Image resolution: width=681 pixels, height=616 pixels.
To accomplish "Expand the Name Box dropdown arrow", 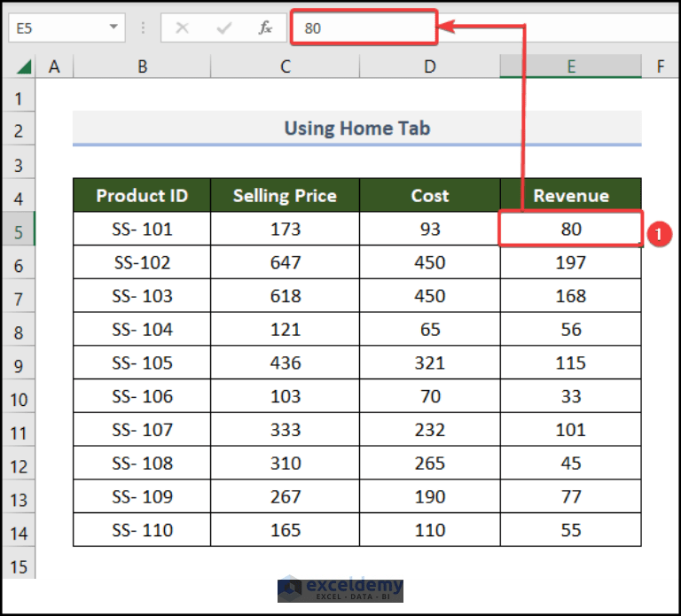I will [x=113, y=27].
